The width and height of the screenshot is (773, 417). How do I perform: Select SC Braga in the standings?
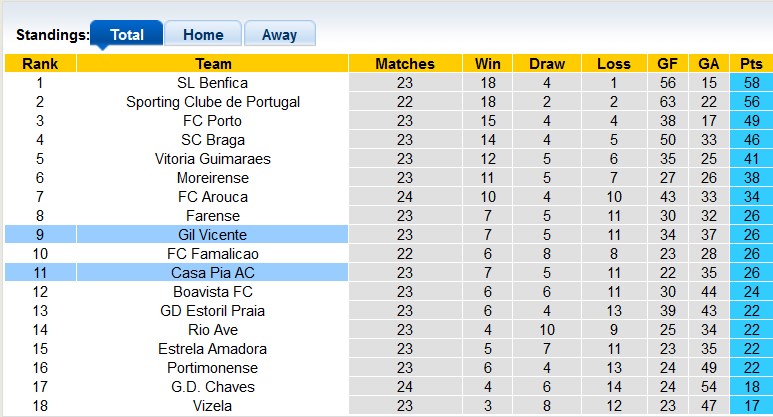click(212, 140)
